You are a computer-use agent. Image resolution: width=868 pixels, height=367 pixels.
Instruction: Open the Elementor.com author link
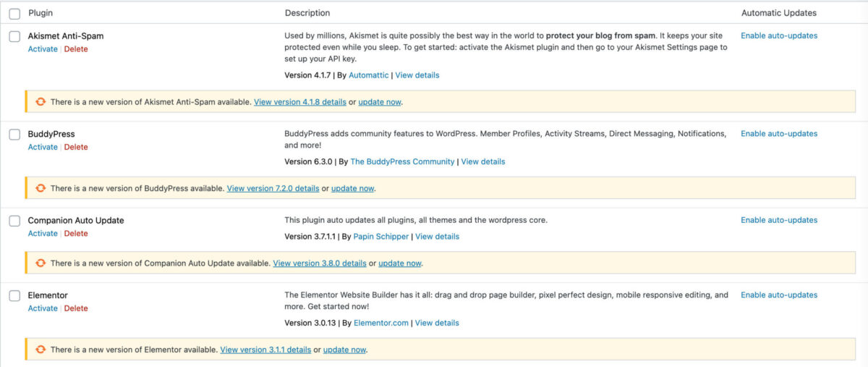click(381, 323)
